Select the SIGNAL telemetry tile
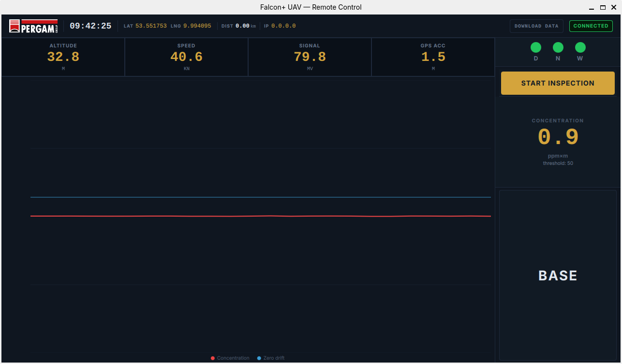 pos(310,57)
